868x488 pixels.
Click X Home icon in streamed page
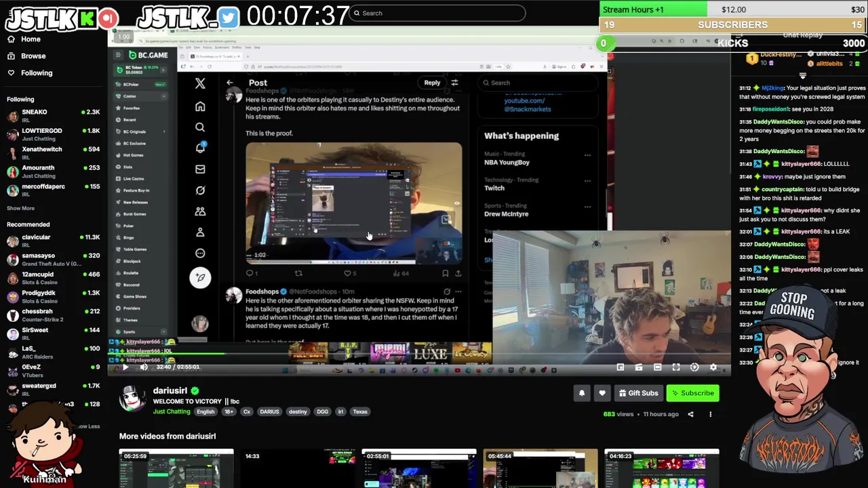(x=200, y=106)
